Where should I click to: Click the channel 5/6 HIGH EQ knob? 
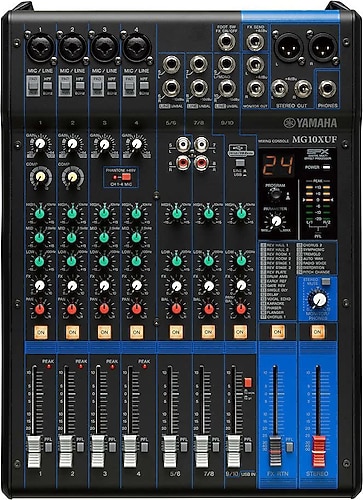click(177, 213)
